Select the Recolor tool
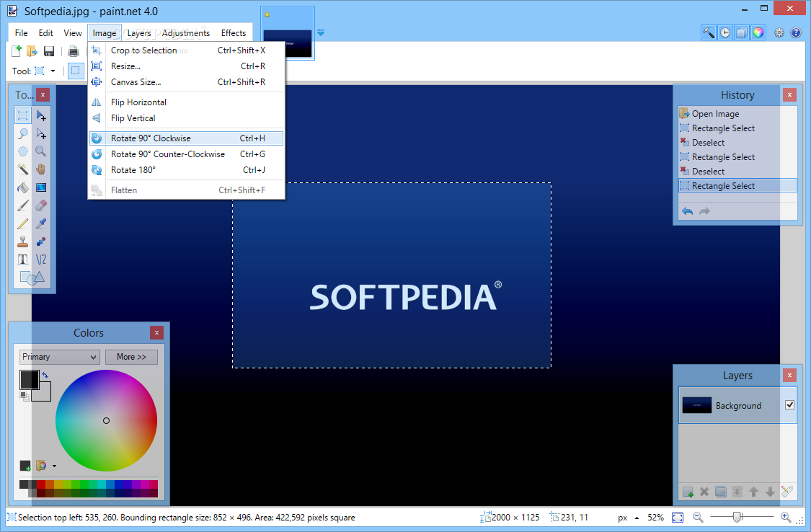This screenshot has width=811, height=532. coord(41,241)
